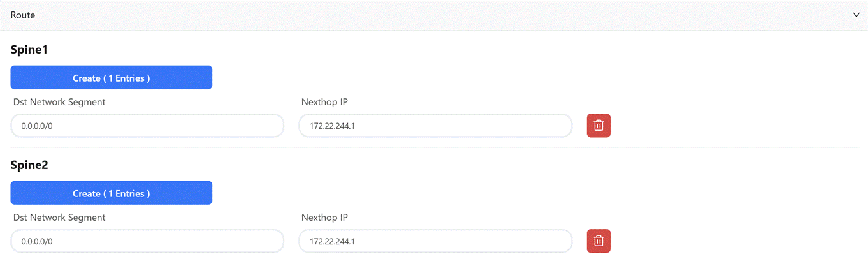Collapse the Route panel using the chevron
Viewport: 868px width, 259px height.
point(857,15)
